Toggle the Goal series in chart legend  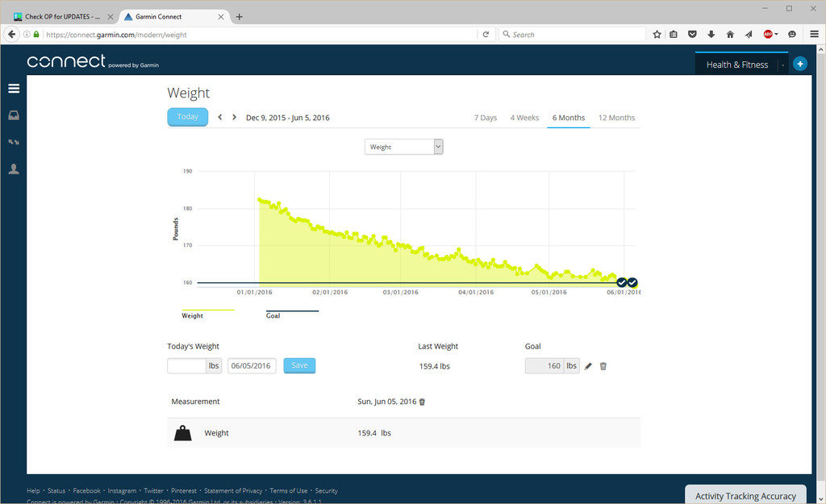point(292,314)
